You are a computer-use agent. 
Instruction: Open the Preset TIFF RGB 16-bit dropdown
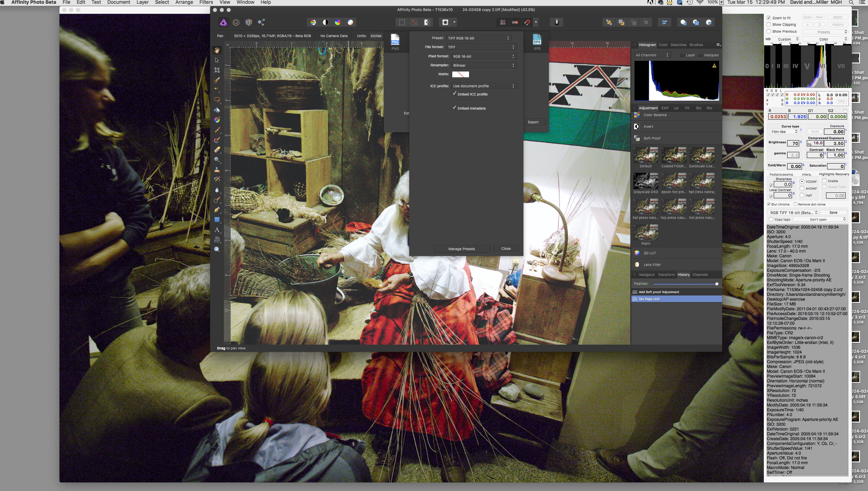point(479,38)
